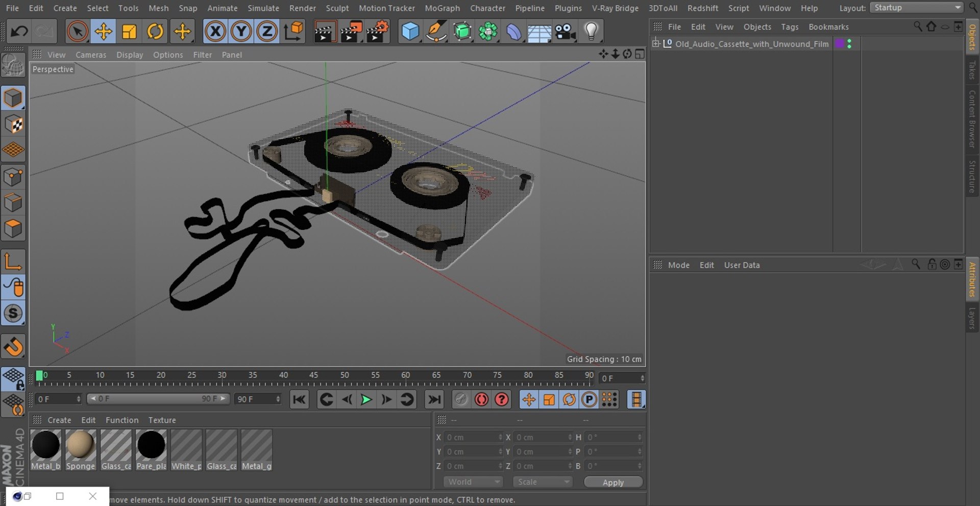The height and width of the screenshot is (506, 980).
Task: Click the Apply button
Action: point(613,483)
